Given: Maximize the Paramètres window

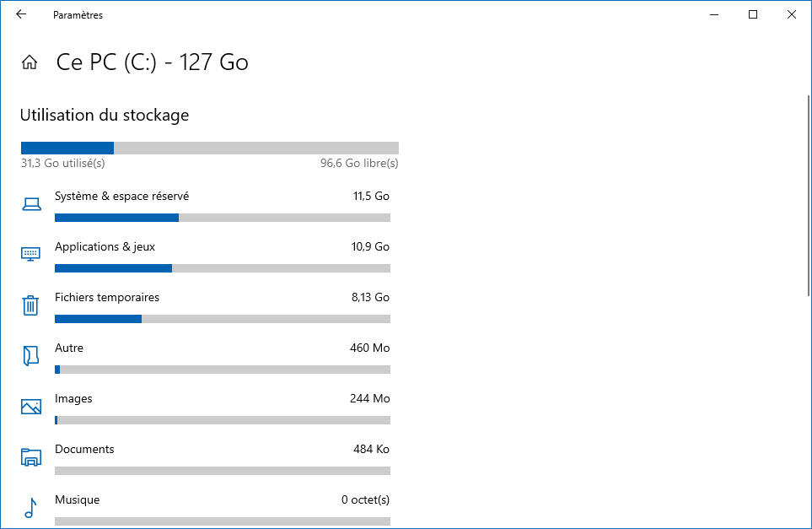Looking at the screenshot, I should tap(753, 14).
